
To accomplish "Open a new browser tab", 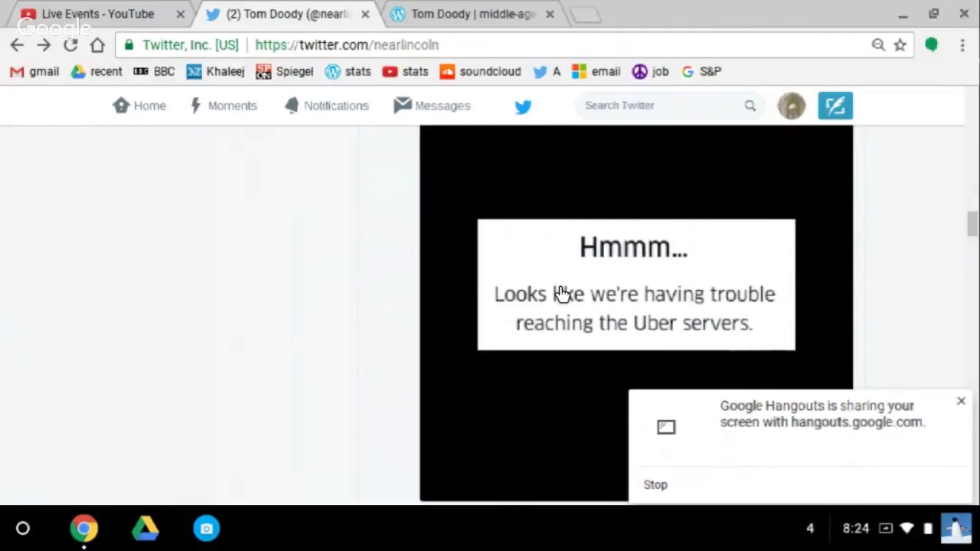I will [x=586, y=15].
